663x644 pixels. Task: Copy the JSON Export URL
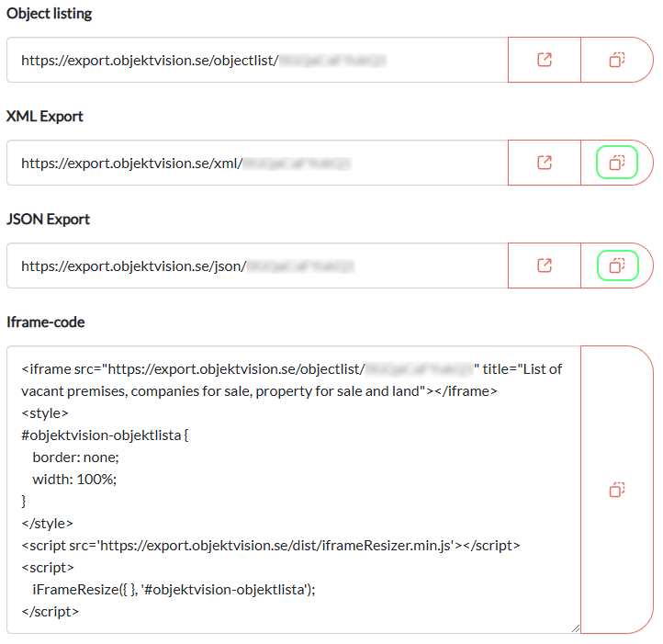coord(617,266)
